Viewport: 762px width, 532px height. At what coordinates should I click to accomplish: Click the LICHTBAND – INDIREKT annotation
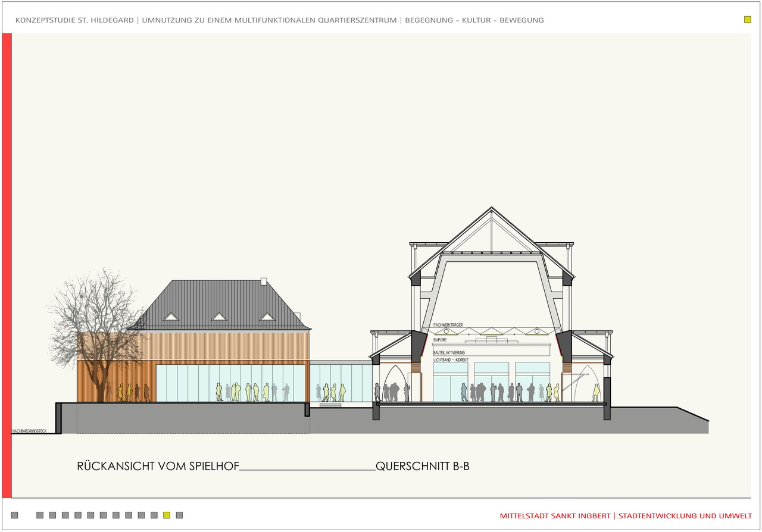(x=450, y=361)
